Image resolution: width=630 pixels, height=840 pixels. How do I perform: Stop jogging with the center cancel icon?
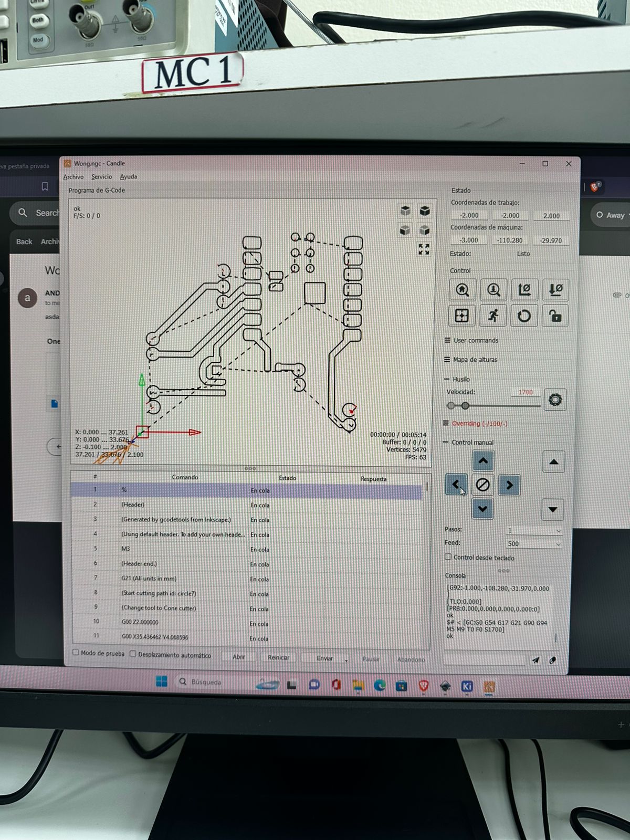click(482, 485)
